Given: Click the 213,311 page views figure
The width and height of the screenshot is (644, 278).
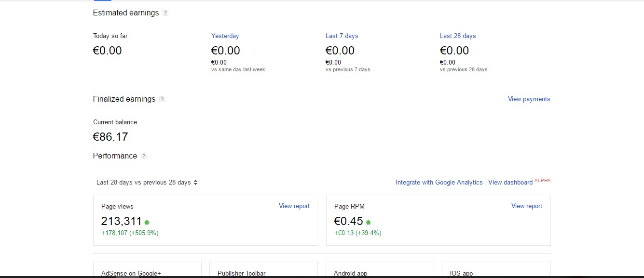Looking at the screenshot, I should pos(121,222).
